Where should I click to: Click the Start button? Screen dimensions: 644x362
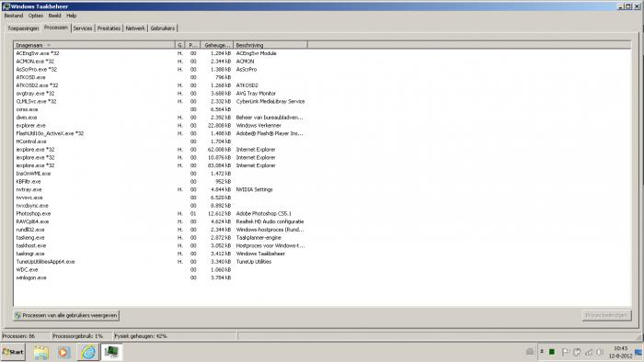13,352
